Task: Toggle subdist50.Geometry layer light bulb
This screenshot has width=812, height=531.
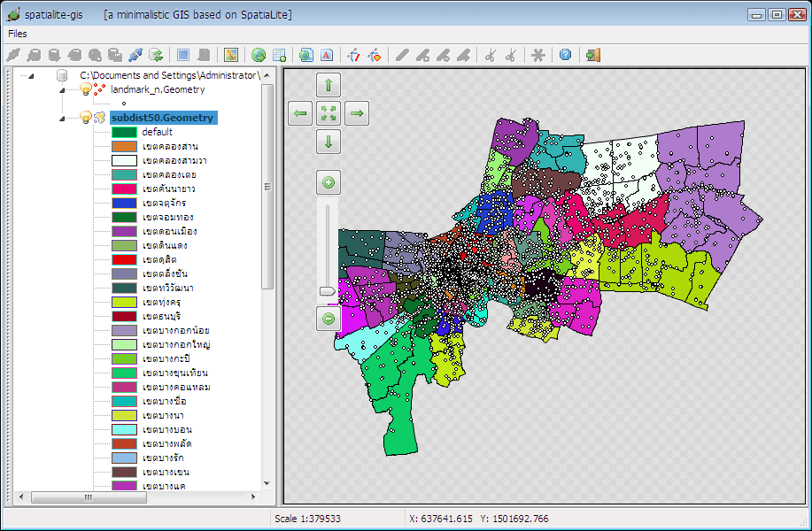Action: pos(86,118)
